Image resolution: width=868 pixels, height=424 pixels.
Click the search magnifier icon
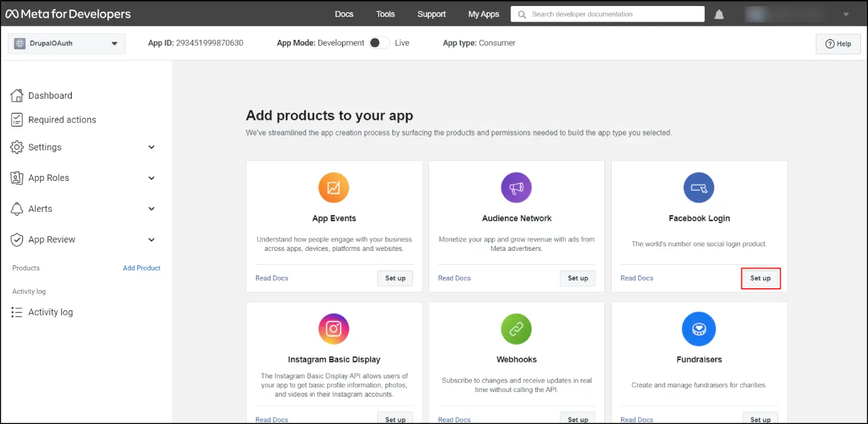pyautogui.click(x=522, y=14)
